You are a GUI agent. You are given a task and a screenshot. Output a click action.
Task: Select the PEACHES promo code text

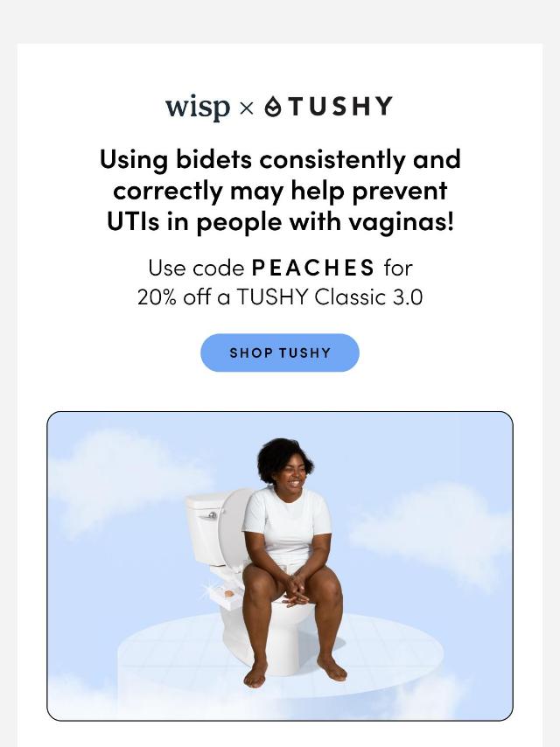pos(313,268)
